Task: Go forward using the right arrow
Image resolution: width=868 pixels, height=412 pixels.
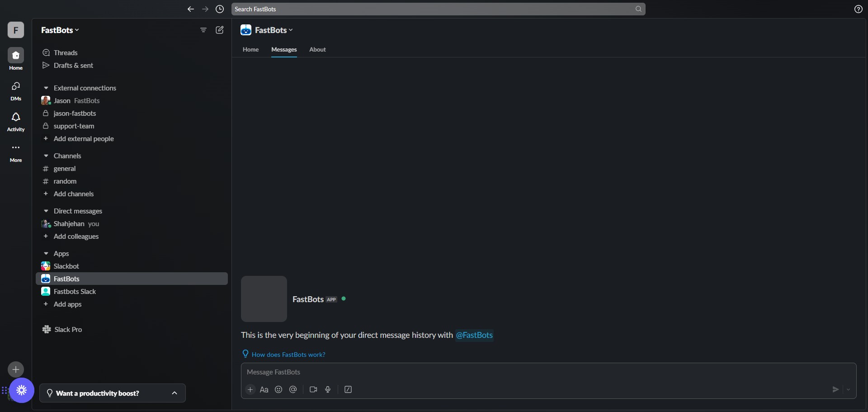Action: [205, 9]
